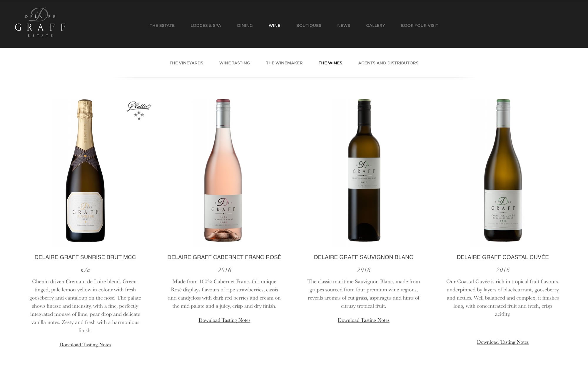Switch to The Vineyards tab
This screenshot has width=588, height=373.
tap(186, 63)
